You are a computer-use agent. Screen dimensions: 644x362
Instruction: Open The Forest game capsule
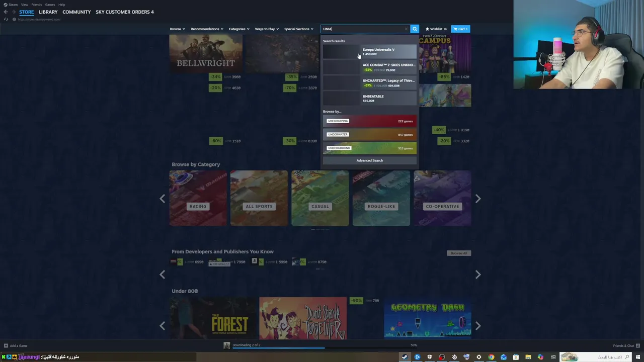(x=213, y=318)
